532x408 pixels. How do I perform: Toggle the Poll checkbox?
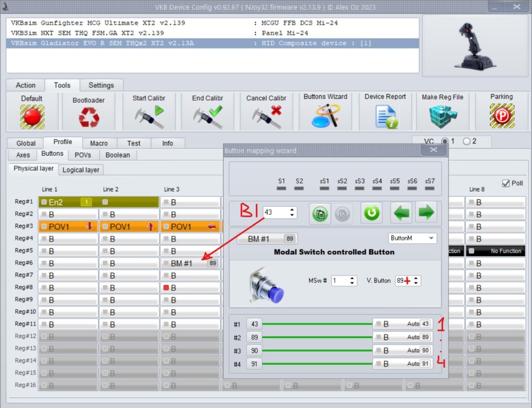(x=506, y=184)
